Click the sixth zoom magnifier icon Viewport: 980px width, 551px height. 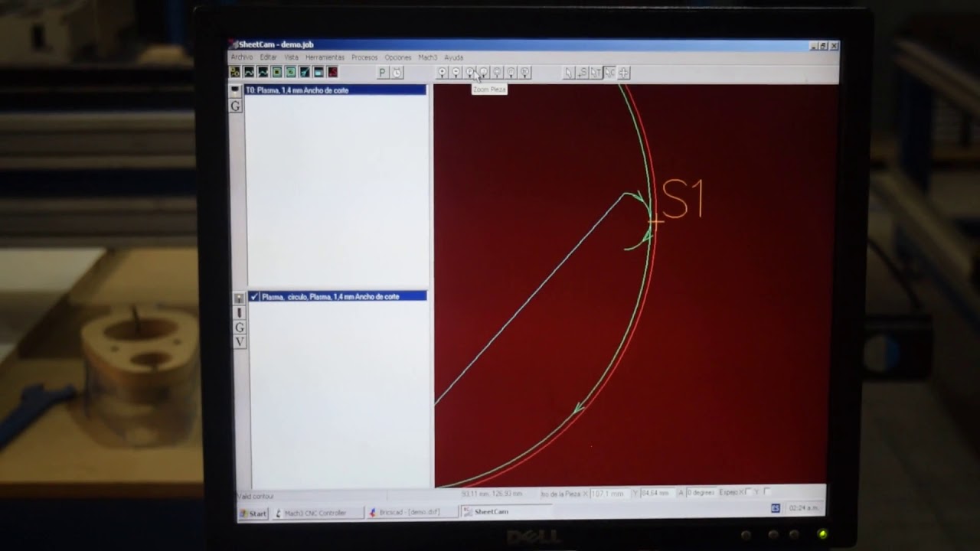click(511, 73)
